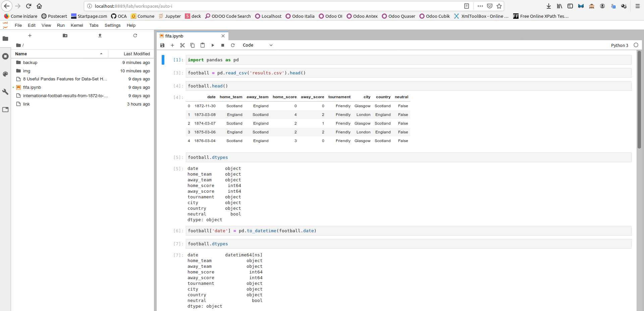Open the Run menu
Viewport: 644px width, 311px height.
(61, 25)
